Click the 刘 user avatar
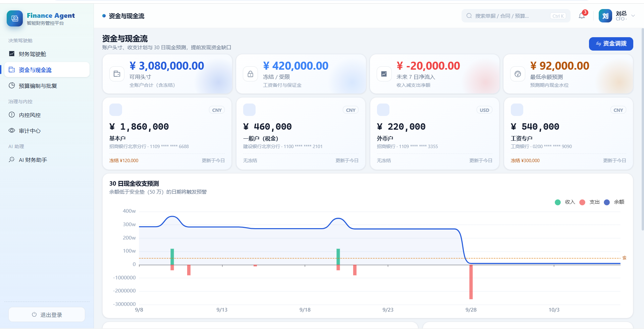This screenshot has height=329, width=644. tap(605, 16)
